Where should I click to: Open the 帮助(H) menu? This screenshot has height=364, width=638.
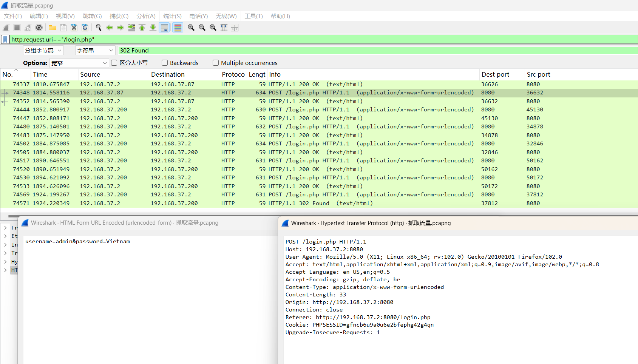[x=280, y=16]
